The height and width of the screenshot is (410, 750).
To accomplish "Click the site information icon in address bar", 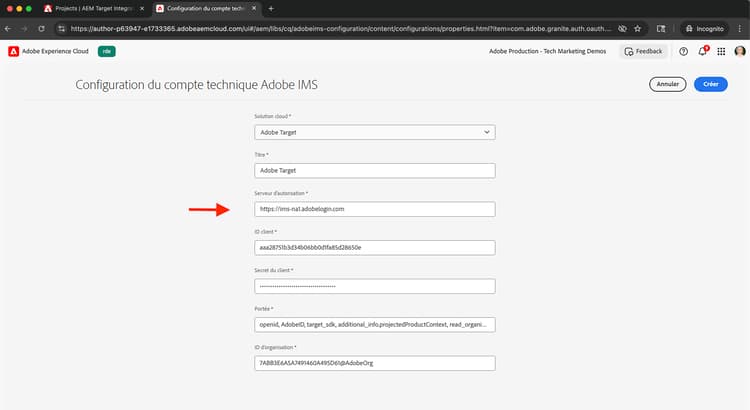I will coord(61,29).
